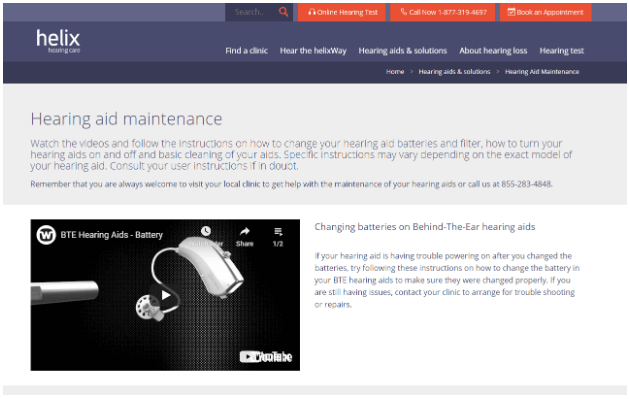Open the Online Hearing Test button

coord(342,12)
